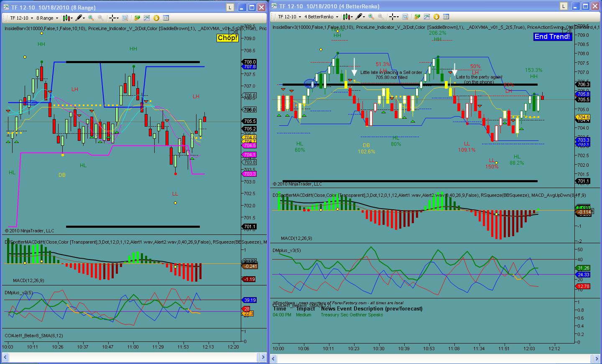Click the left scroll arrow under the 8 Range chart

tap(5, 357)
